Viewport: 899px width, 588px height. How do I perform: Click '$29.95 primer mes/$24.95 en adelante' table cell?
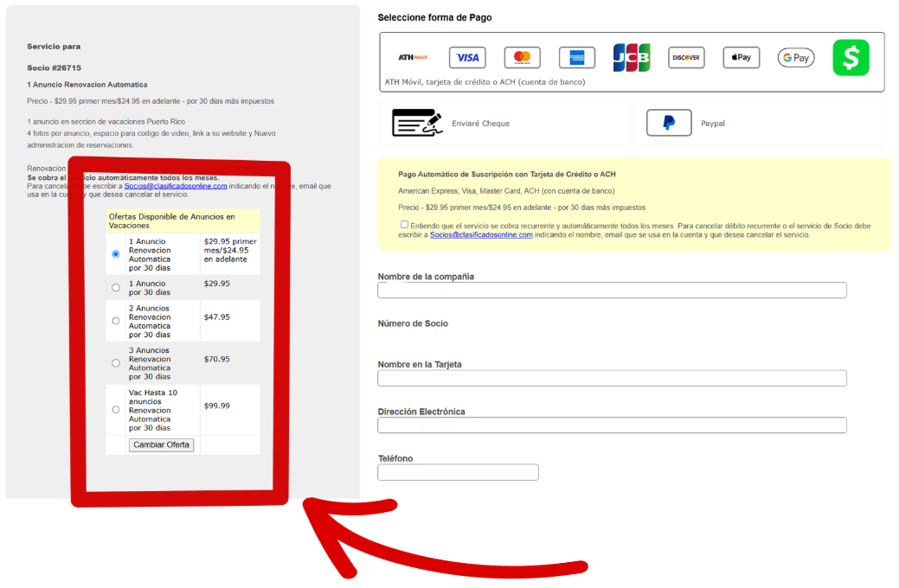point(230,254)
